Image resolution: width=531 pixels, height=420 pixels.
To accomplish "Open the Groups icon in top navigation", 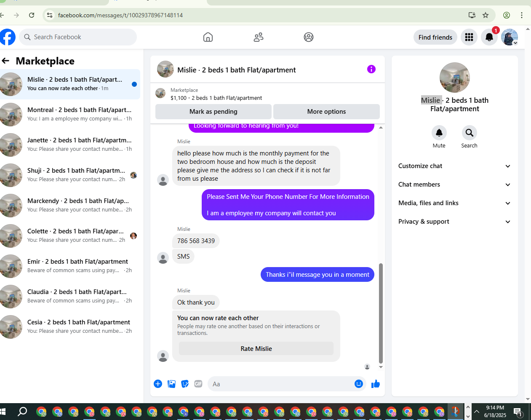I will click(309, 37).
